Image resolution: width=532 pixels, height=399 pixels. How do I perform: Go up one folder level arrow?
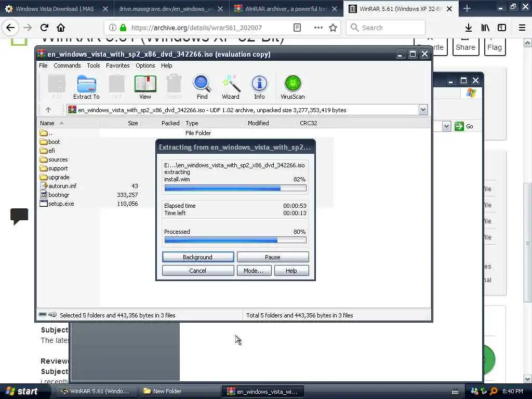click(48, 110)
